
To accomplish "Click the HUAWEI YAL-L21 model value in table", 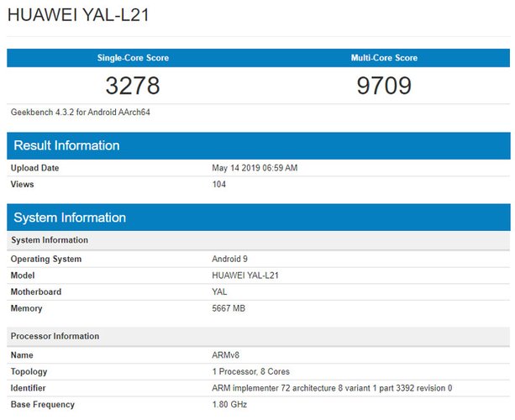I will 245,276.
